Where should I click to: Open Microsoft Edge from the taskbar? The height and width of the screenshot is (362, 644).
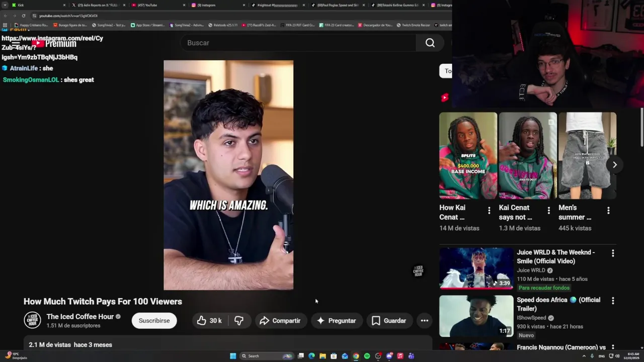(311, 356)
